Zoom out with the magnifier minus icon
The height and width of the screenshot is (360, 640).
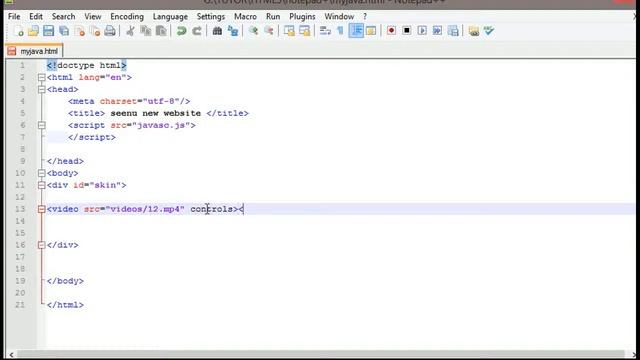coord(269,31)
